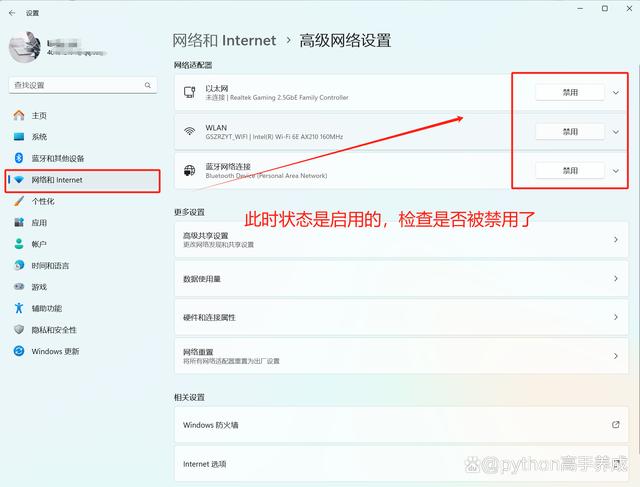
Task: Open 辅助功能 in the sidebar
Action: pyautogui.click(x=83, y=309)
